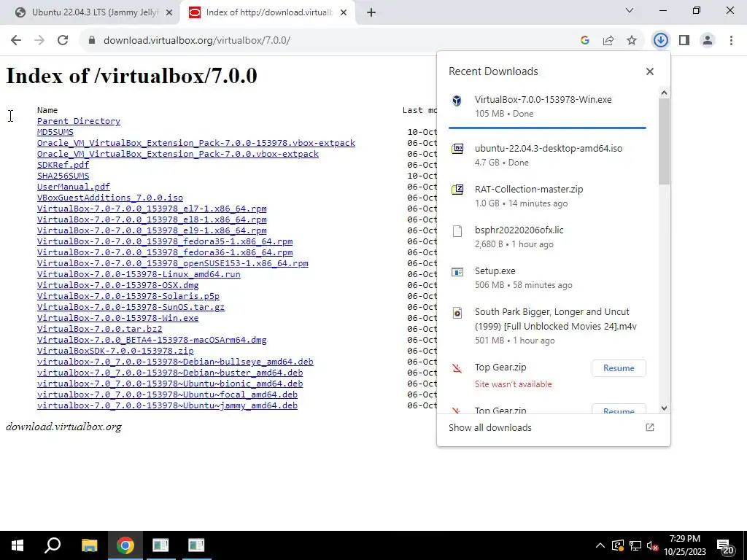This screenshot has height=560, width=747.
Task: Open Parent Directory link
Action: [79, 121]
